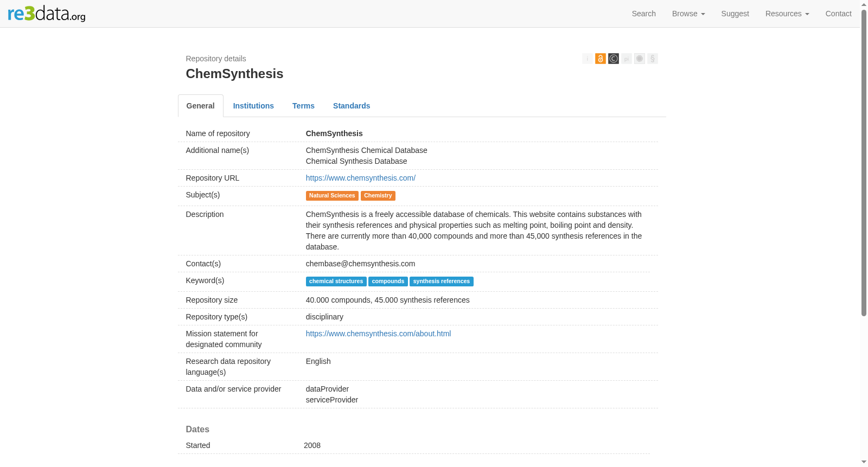Click the 'disciplinary' repository type value
This screenshot has width=868, height=467.
point(324,317)
